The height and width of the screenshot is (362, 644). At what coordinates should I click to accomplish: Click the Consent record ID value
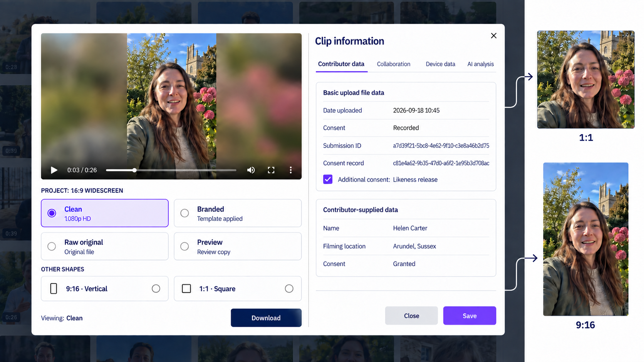pos(441,163)
